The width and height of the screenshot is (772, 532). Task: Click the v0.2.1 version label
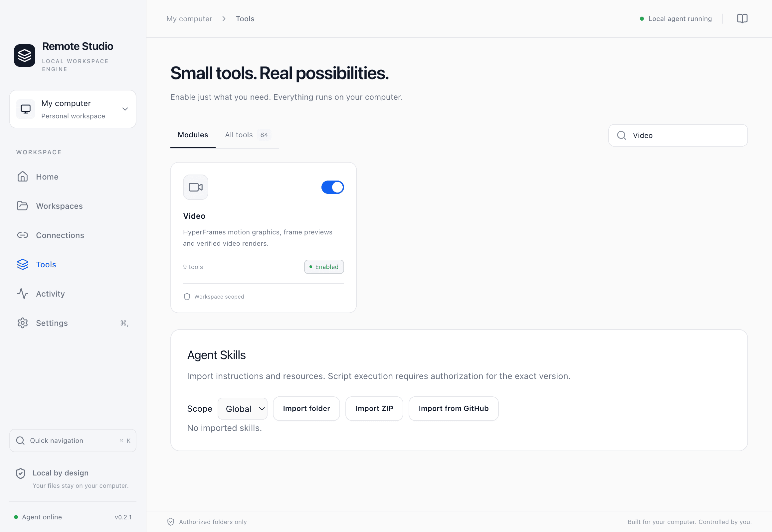[123, 517]
